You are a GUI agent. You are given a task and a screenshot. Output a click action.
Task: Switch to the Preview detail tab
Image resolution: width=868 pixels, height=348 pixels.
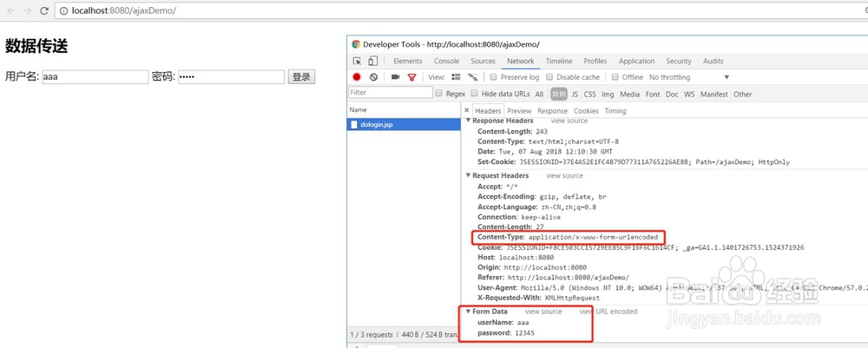pyautogui.click(x=519, y=111)
